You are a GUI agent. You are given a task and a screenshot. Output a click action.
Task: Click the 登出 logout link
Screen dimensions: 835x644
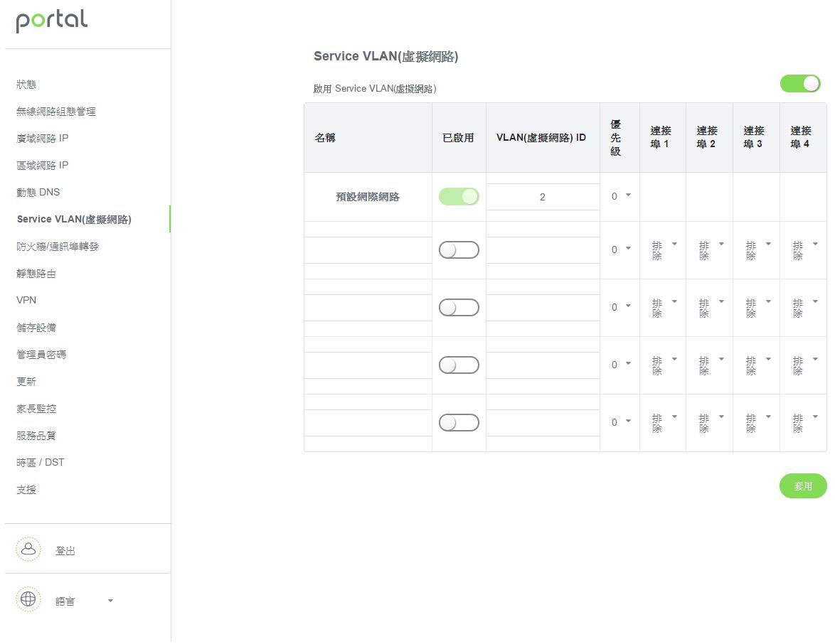(65, 551)
